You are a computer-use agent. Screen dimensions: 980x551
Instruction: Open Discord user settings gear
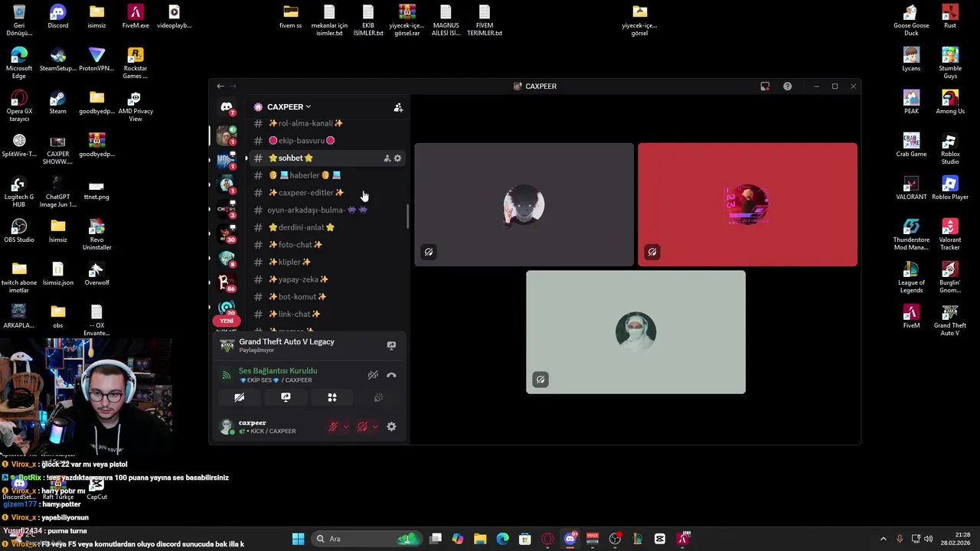[391, 427]
